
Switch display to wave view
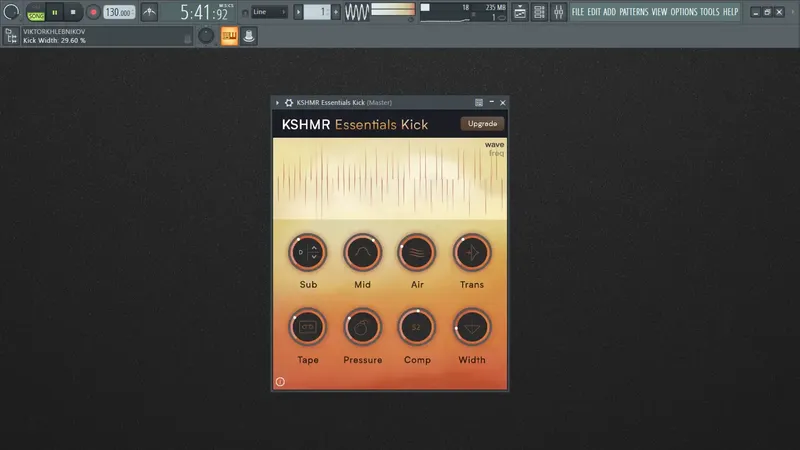pos(494,145)
